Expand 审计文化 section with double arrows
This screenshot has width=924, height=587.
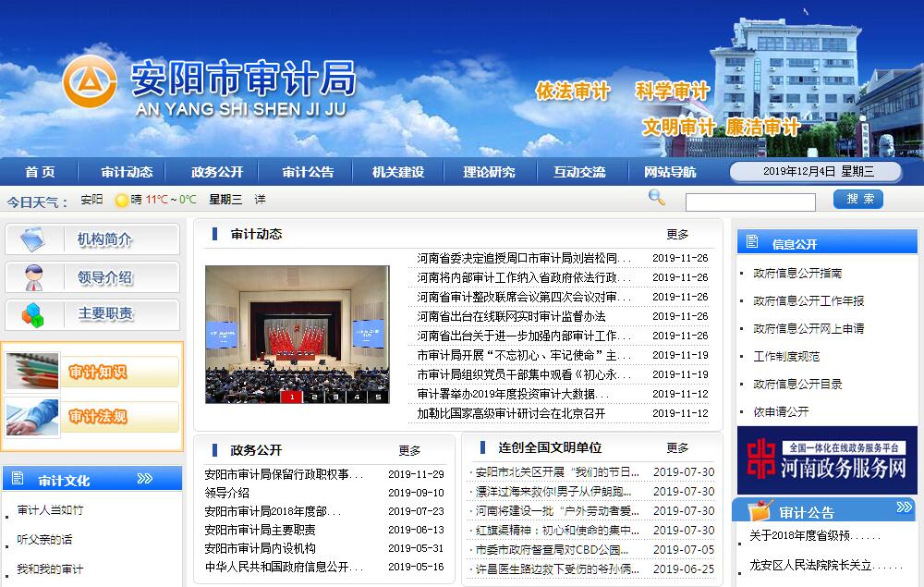point(145,479)
